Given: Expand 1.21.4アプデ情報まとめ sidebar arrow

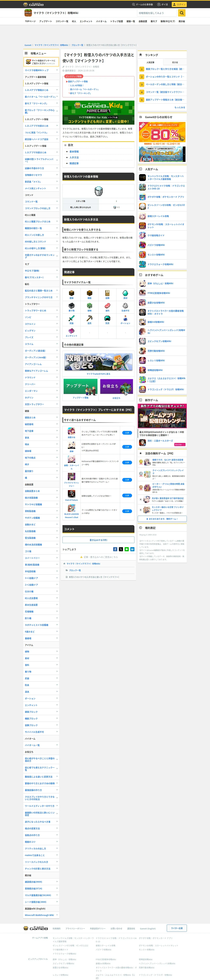Looking at the screenshot, I should 57,90.
